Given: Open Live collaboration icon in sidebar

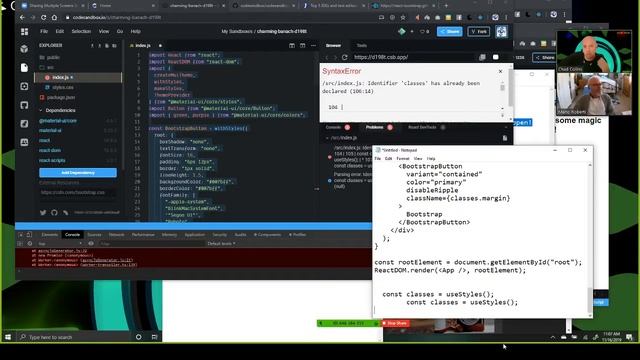Looking at the screenshot, I should coord(24,142).
